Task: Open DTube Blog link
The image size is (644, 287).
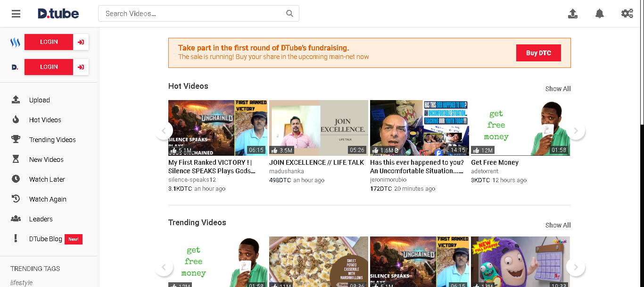Action: click(46, 239)
